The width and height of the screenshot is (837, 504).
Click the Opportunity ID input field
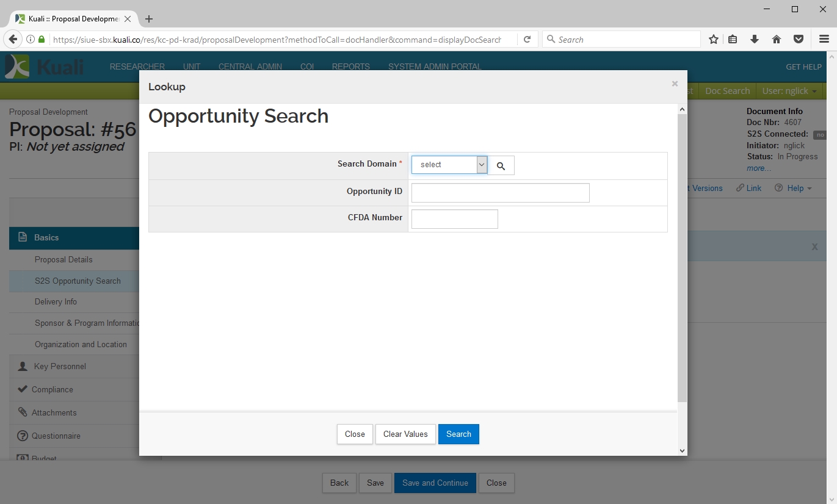pyautogui.click(x=500, y=193)
